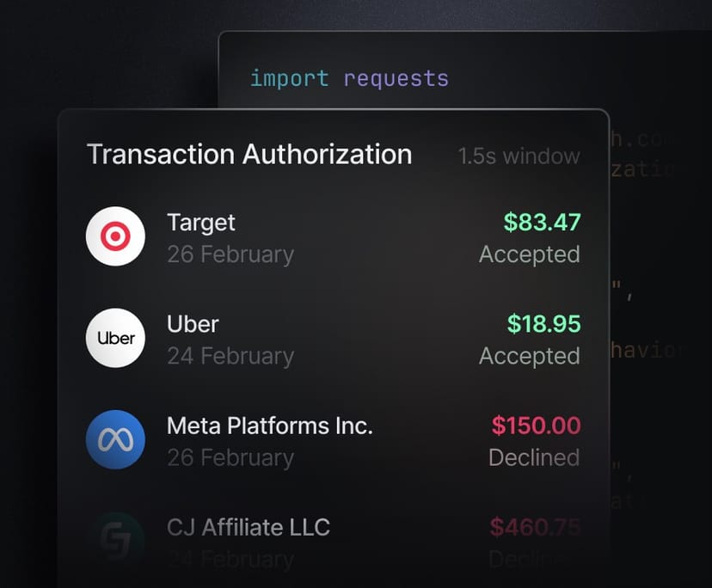Click the Meta infinity logo icon
The image size is (712, 588).
tap(115, 439)
